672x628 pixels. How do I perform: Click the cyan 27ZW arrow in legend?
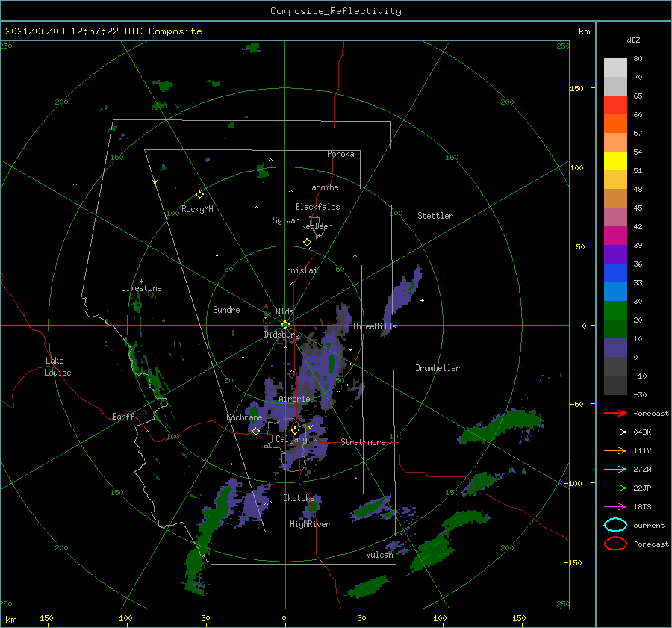[x=615, y=470]
